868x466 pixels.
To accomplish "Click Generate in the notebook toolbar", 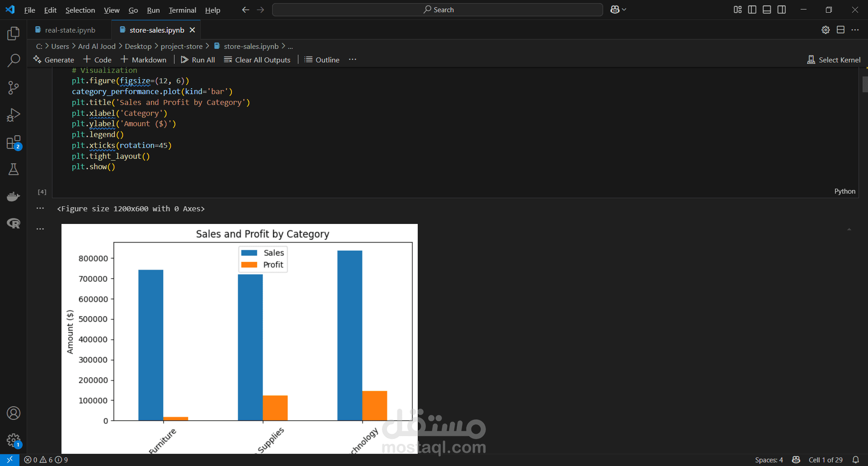I will tap(54, 60).
